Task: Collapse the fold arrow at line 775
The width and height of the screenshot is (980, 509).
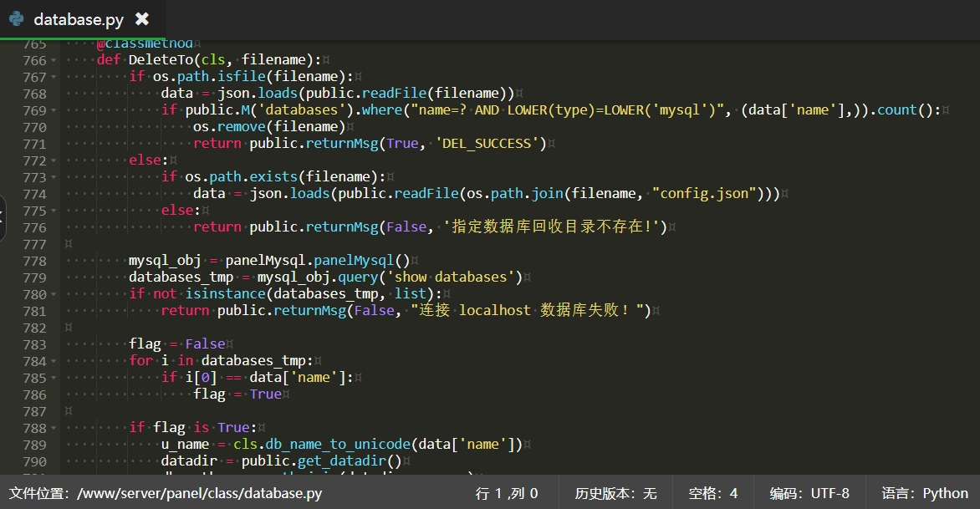Action: pos(54,211)
